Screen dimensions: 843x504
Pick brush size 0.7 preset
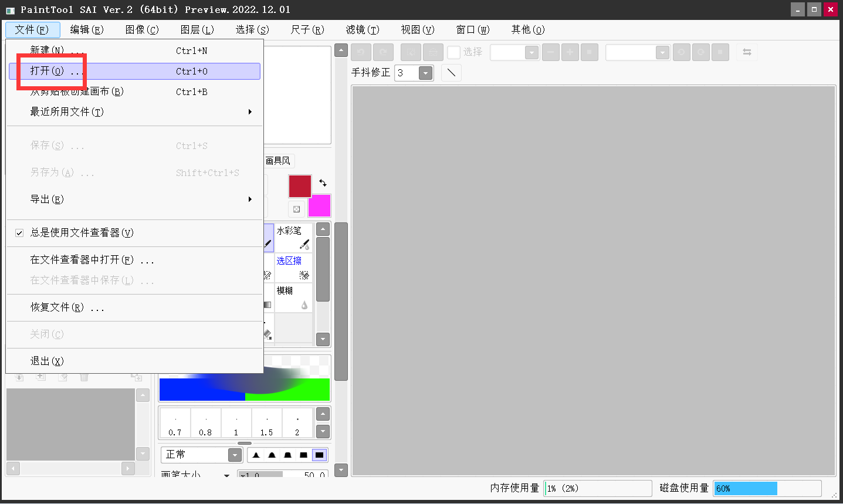(x=175, y=423)
